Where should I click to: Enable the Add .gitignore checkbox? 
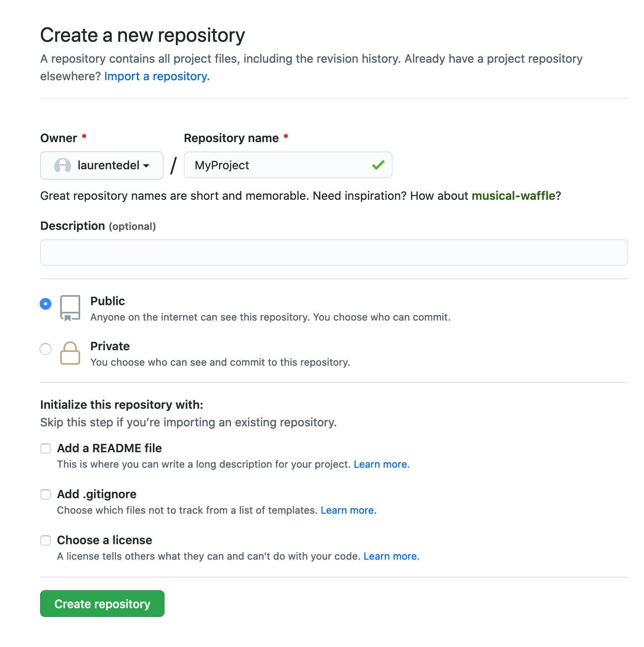tap(46, 494)
